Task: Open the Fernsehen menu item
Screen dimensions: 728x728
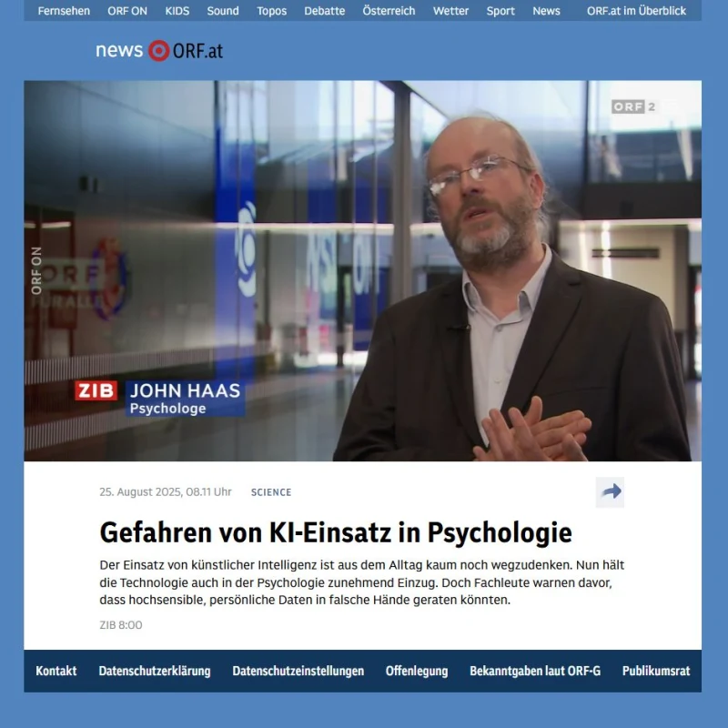Action: (64, 11)
